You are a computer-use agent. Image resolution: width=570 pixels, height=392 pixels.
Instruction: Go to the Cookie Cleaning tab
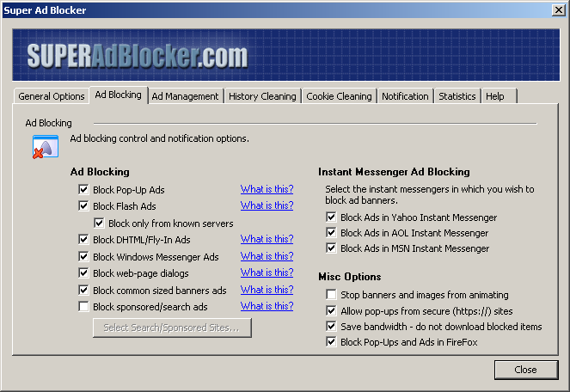[339, 96]
